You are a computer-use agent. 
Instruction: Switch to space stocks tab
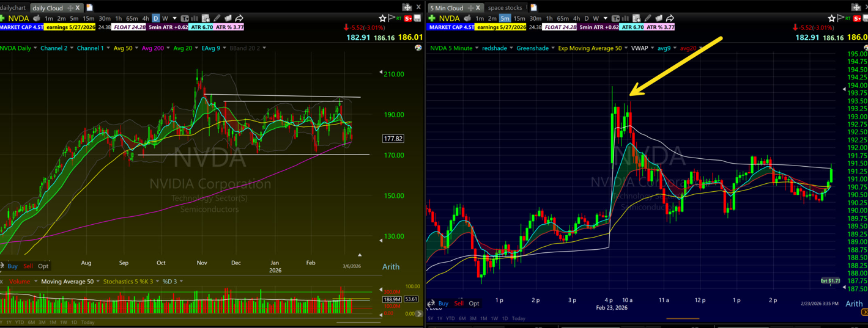pos(505,8)
